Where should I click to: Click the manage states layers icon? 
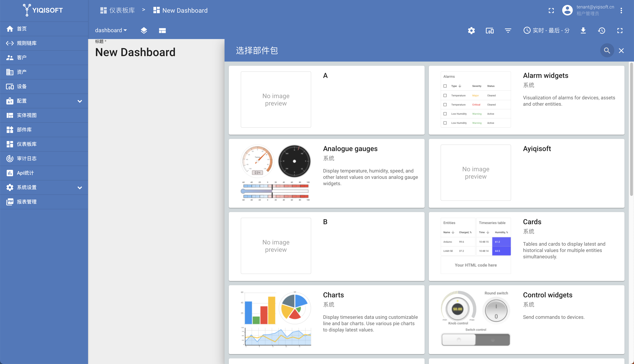tap(144, 30)
